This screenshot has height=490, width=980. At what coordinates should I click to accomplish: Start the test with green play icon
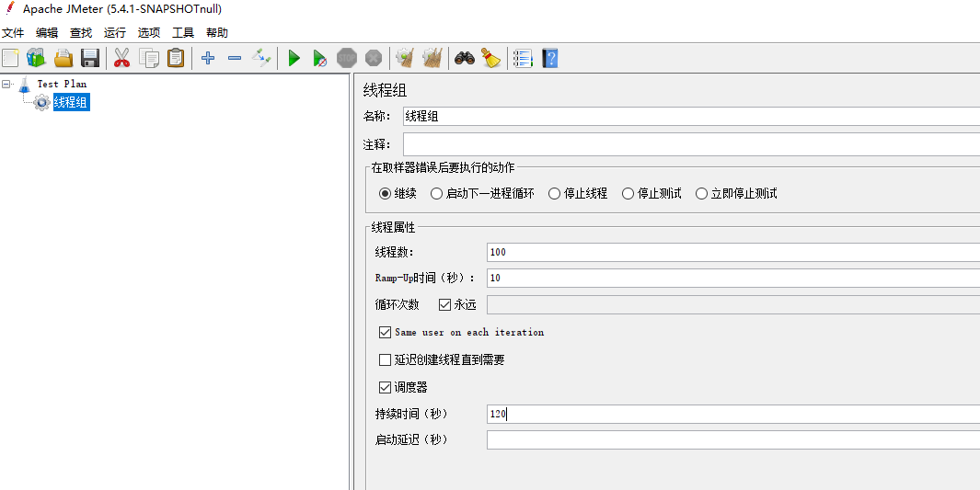click(294, 59)
